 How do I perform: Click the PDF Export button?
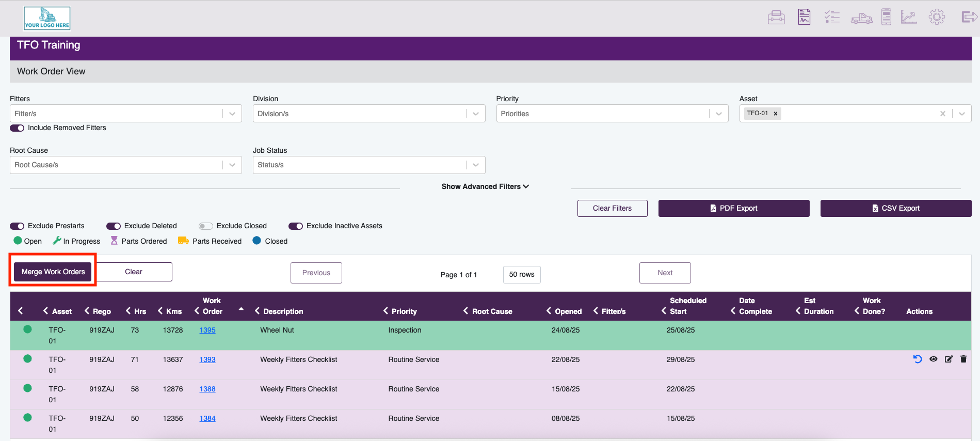pos(734,208)
